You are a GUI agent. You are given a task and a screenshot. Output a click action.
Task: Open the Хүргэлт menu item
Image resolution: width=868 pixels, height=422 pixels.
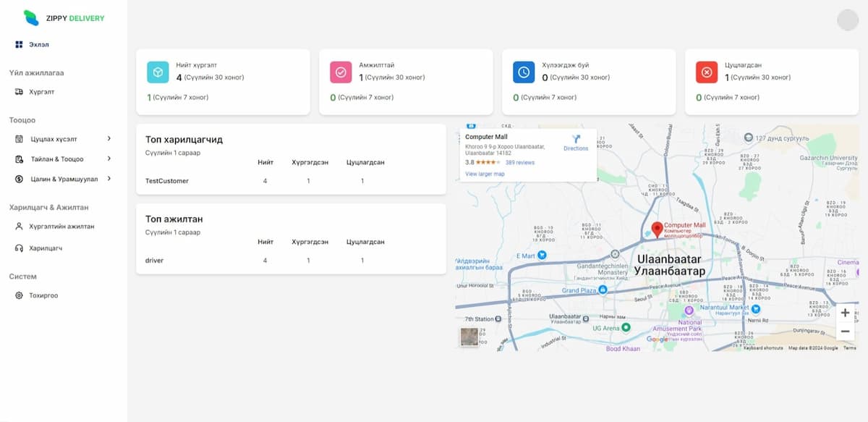[x=41, y=92]
